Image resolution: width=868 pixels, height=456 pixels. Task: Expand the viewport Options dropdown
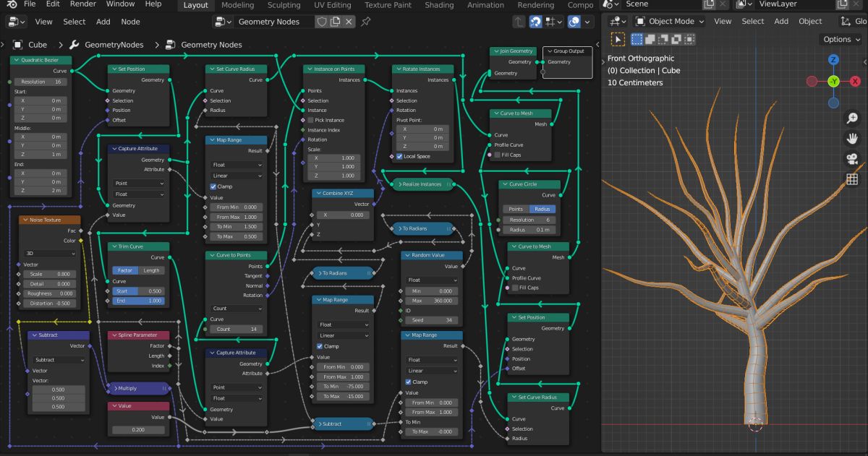point(841,39)
